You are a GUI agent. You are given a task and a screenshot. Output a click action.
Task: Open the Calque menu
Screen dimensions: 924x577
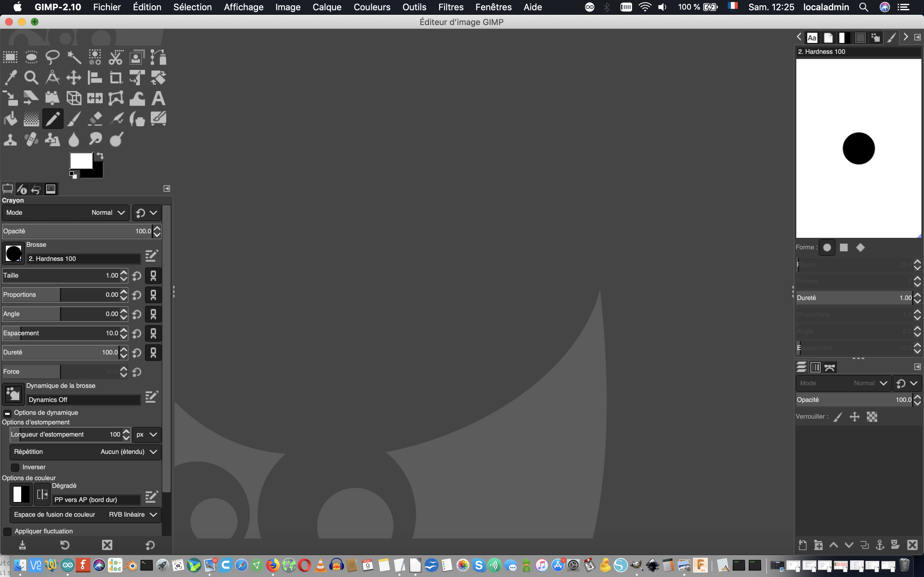[327, 7]
